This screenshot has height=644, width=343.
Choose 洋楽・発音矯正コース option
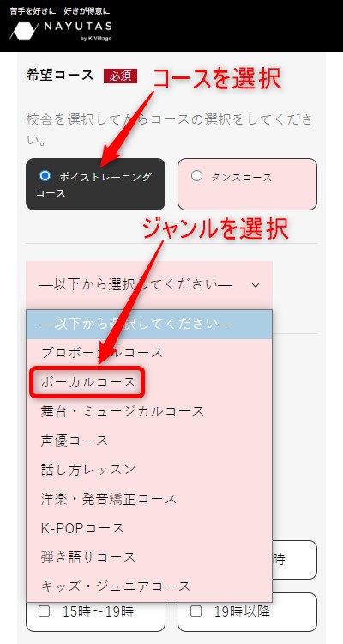149,499
